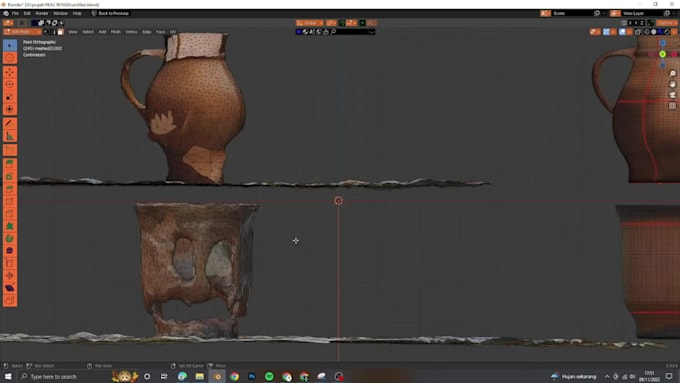The image size is (680, 383).
Task: Choose the Shrink/Fatten tool
Action: pos(10,275)
